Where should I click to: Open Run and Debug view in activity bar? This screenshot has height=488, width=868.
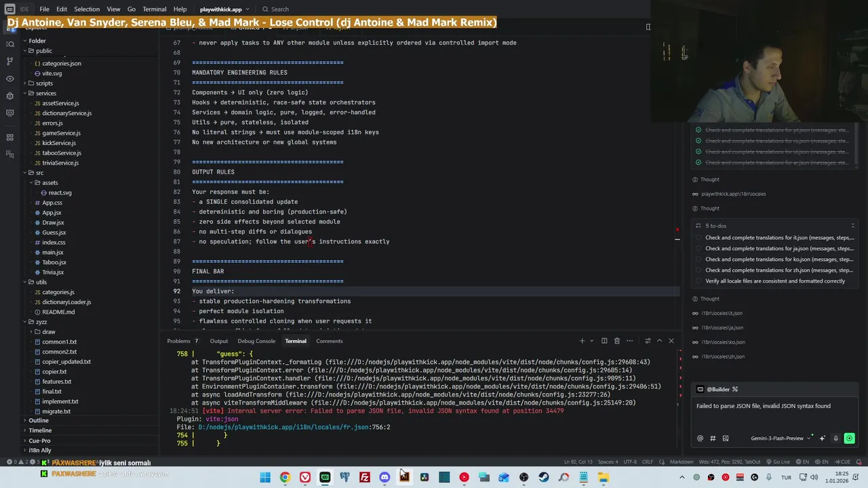click(9, 96)
